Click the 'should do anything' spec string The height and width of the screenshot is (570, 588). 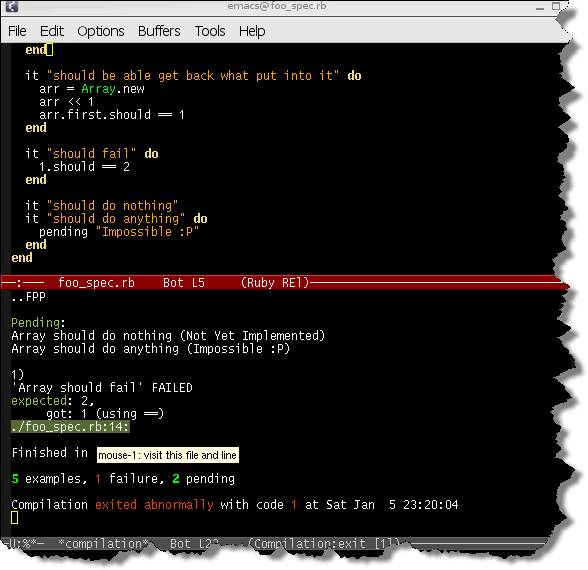(116, 219)
